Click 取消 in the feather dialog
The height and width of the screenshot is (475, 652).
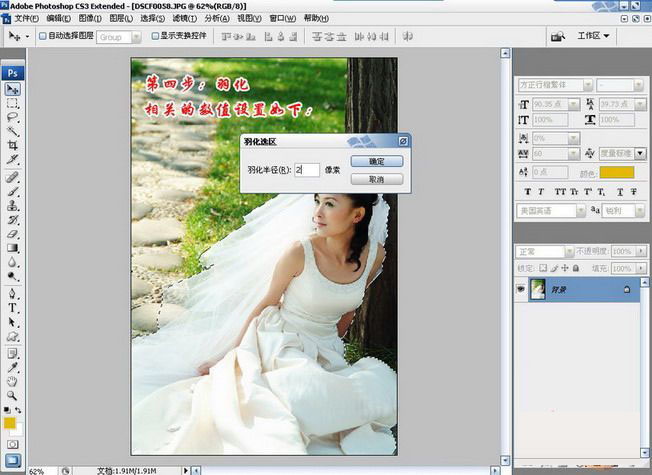[x=376, y=179]
